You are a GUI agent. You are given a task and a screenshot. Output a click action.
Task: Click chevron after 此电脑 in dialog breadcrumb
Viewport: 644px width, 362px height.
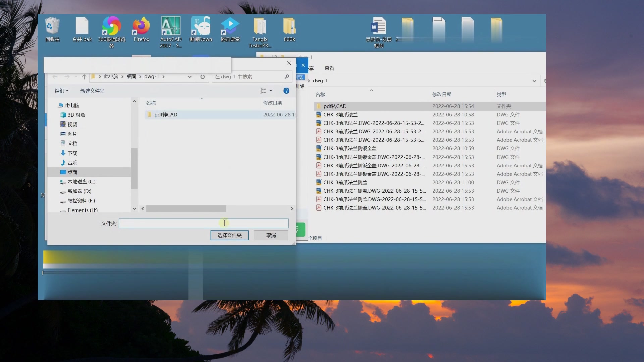(122, 77)
